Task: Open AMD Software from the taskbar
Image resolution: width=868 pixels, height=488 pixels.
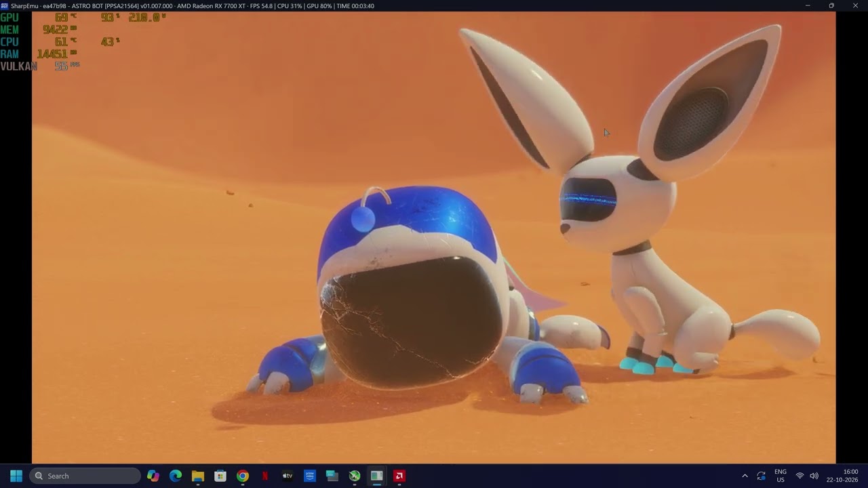Action: (x=399, y=476)
